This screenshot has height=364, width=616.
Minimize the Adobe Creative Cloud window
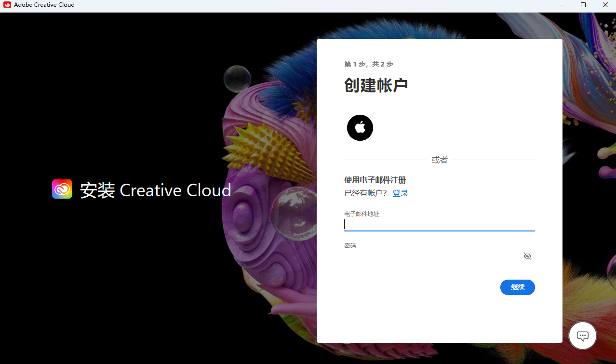[561, 5]
